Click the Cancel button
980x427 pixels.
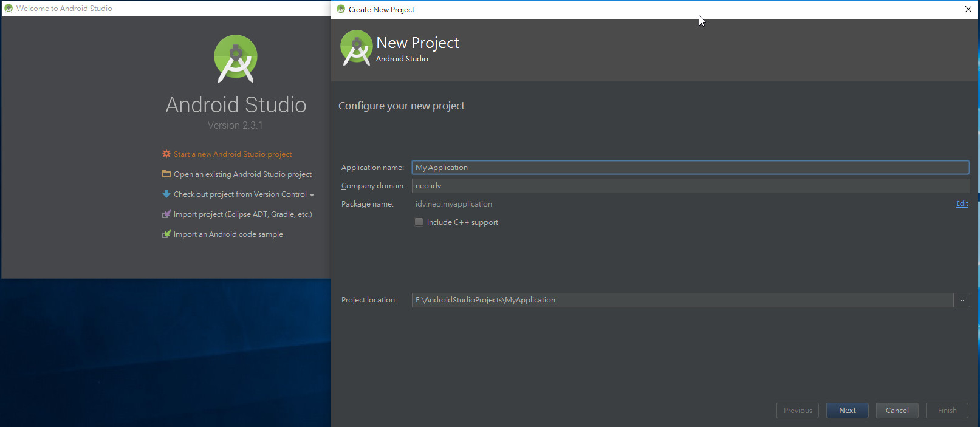click(897, 411)
